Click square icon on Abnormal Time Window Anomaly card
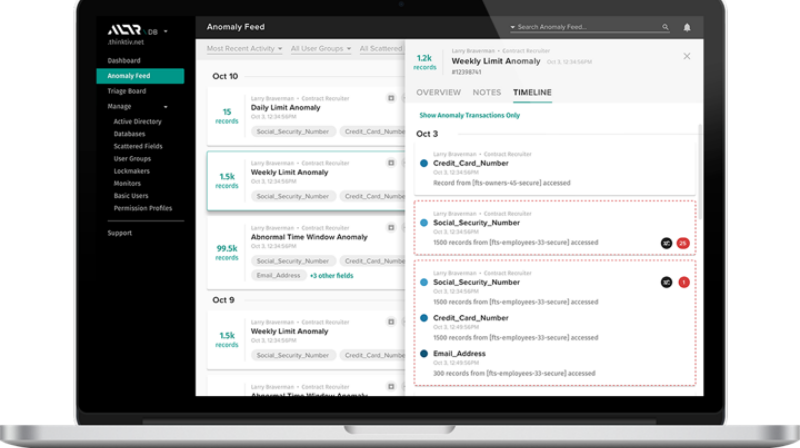Screen dimensions: 800x448 click(x=391, y=228)
